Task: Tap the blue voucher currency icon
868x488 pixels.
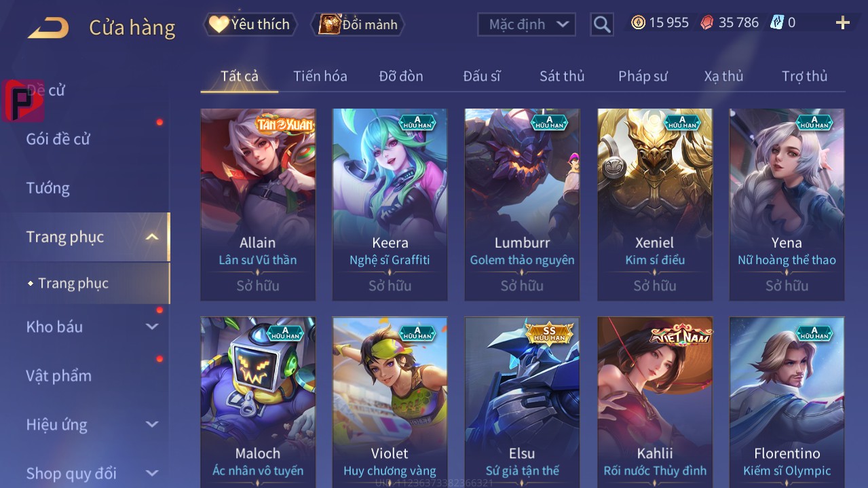Action: [776, 22]
